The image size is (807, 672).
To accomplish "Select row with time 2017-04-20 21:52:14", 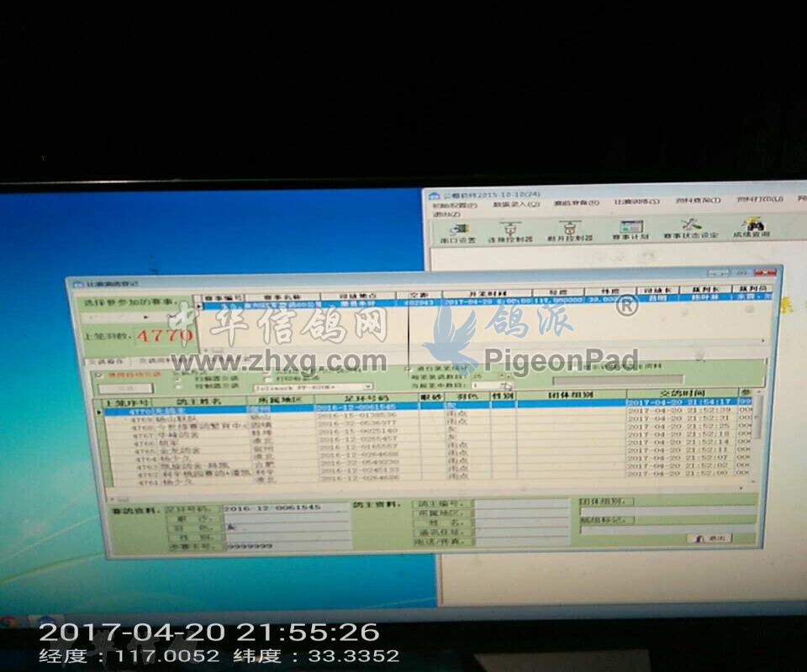I will click(428, 447).
